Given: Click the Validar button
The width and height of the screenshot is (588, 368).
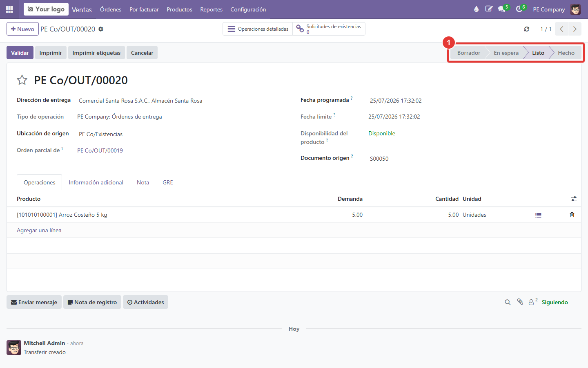Looking at the screenshot, I should (x=20, y=53).
